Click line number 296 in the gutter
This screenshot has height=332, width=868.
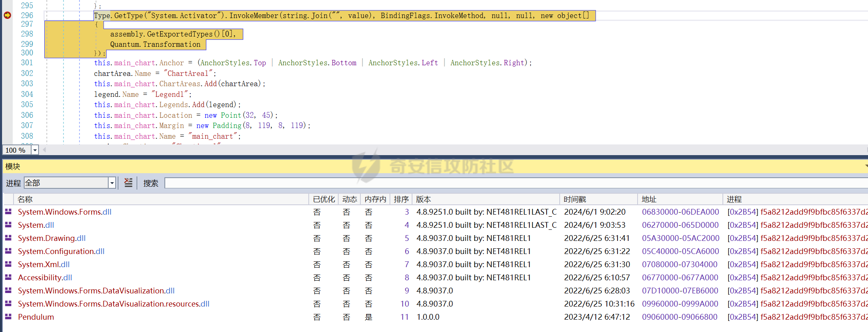[x=27, y=15]
